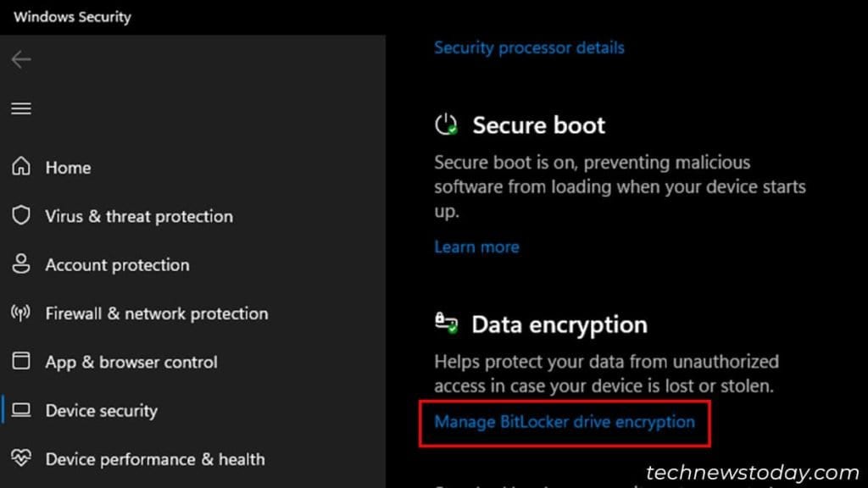Screen dimensions: 868x488
Task: Select the Firewall & network protection signal icon
Action: pyautogui.click(x=19, y=313)
